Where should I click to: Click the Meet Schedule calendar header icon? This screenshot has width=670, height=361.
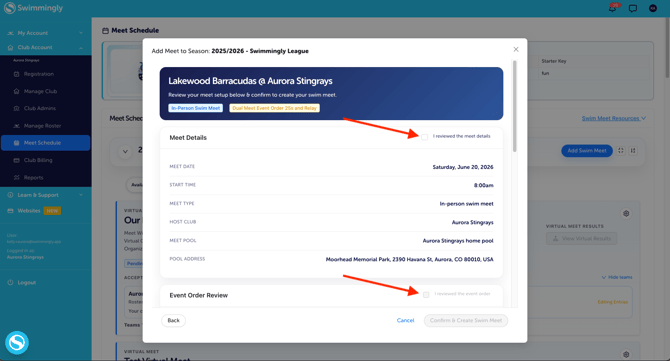coord(105,30)
